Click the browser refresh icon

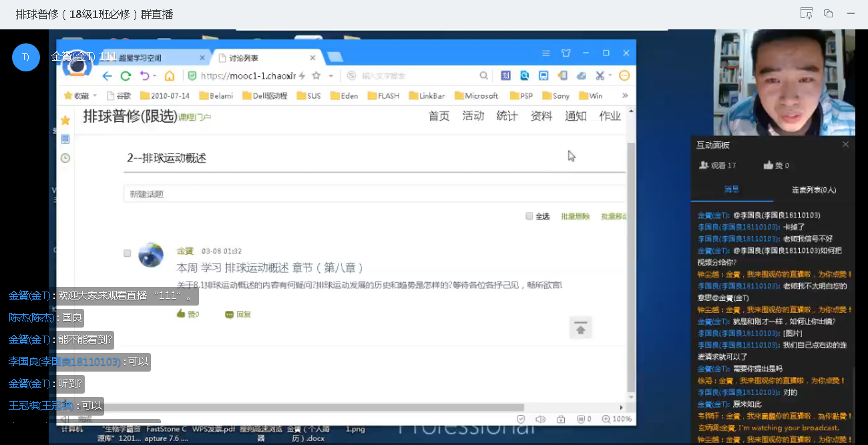(x=126, y=76)
